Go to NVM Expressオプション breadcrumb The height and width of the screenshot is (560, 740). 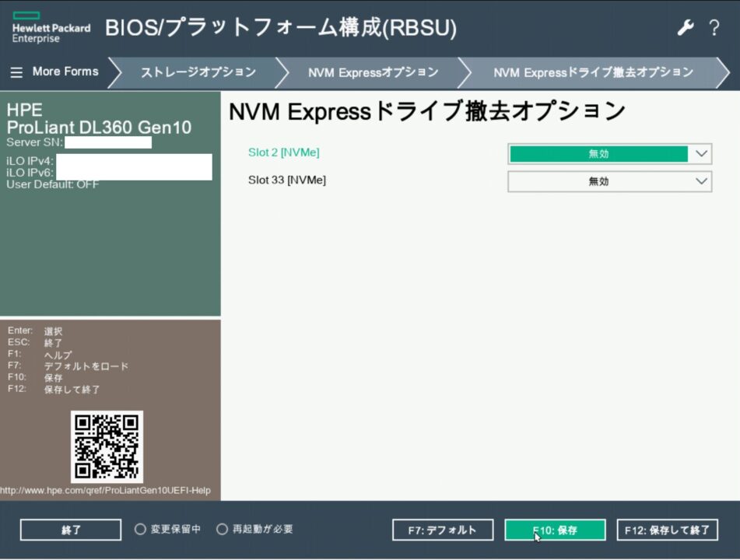pos(373,72)
